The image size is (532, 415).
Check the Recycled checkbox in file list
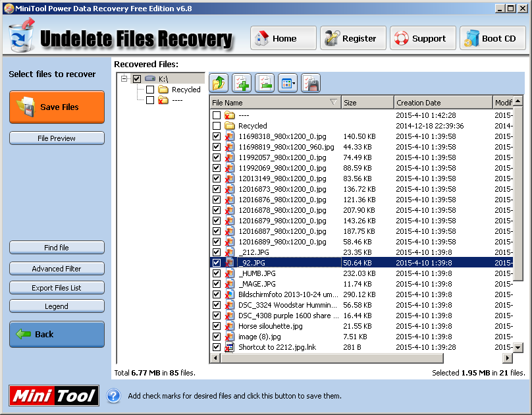(217, 126)
